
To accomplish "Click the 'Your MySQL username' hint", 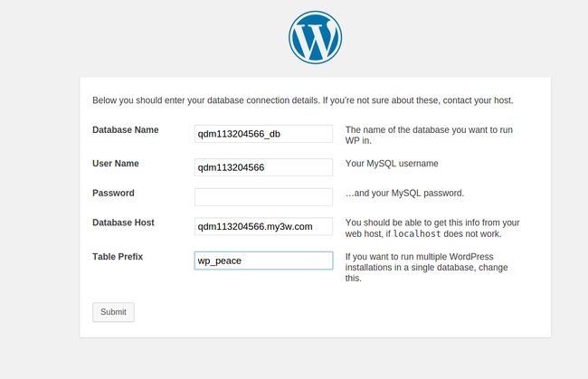I will click(392, 164).
